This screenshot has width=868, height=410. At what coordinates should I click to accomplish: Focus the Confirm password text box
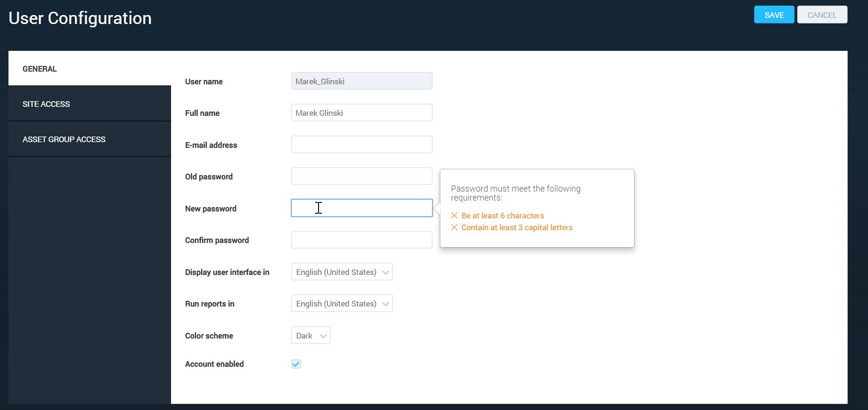click(x=361, y=240)
